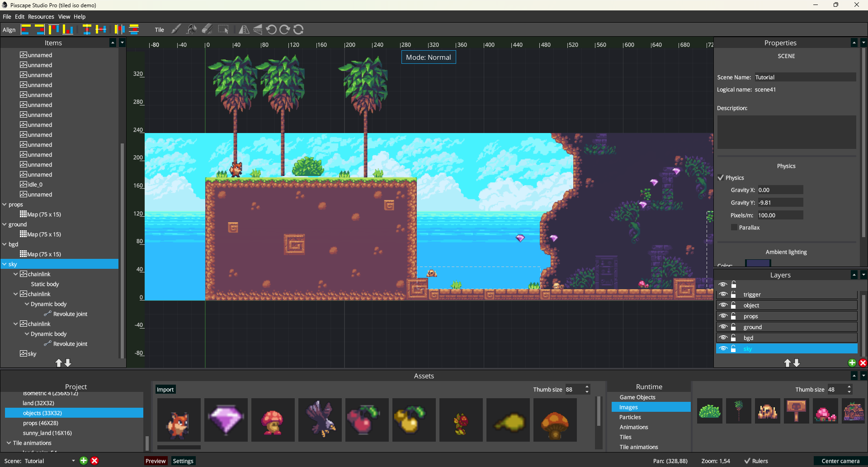
Task: Click the green add scene icon
Action: point(84,461)
